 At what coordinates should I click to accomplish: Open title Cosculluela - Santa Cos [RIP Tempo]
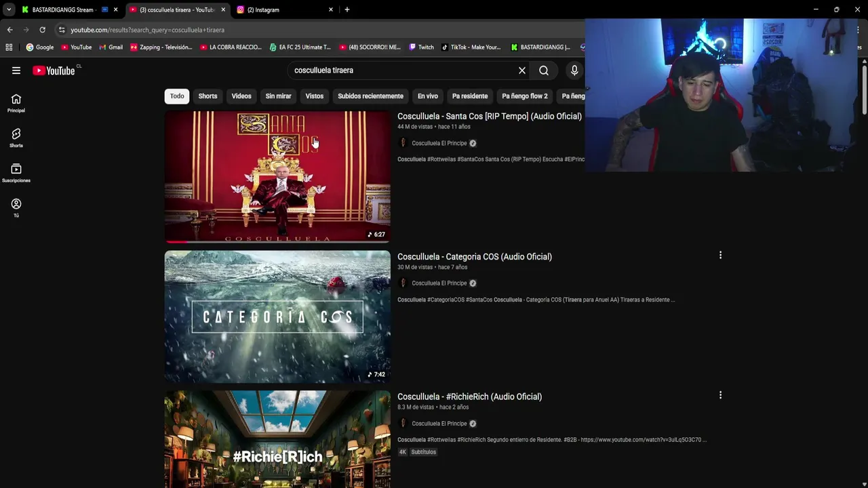point(490,117)
